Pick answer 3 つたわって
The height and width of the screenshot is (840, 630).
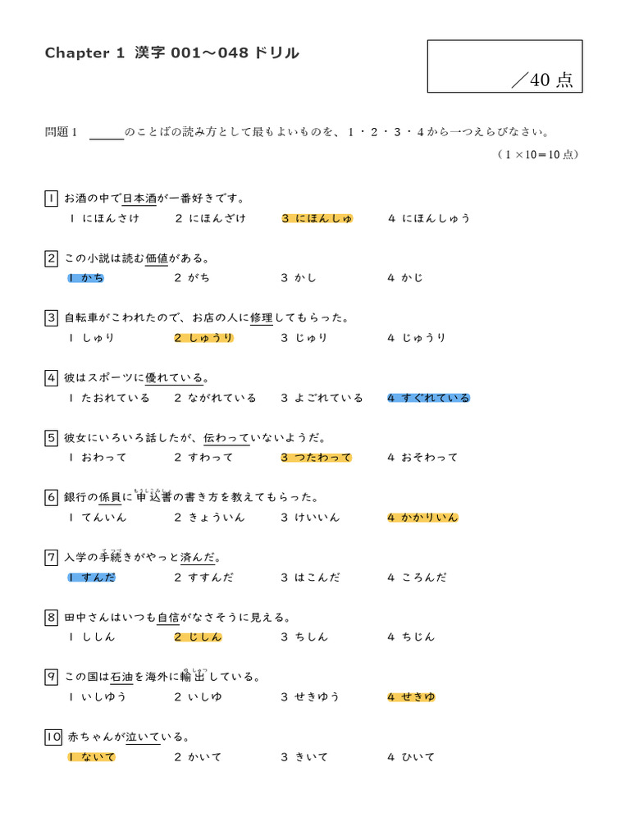click(x=316, y=458)
